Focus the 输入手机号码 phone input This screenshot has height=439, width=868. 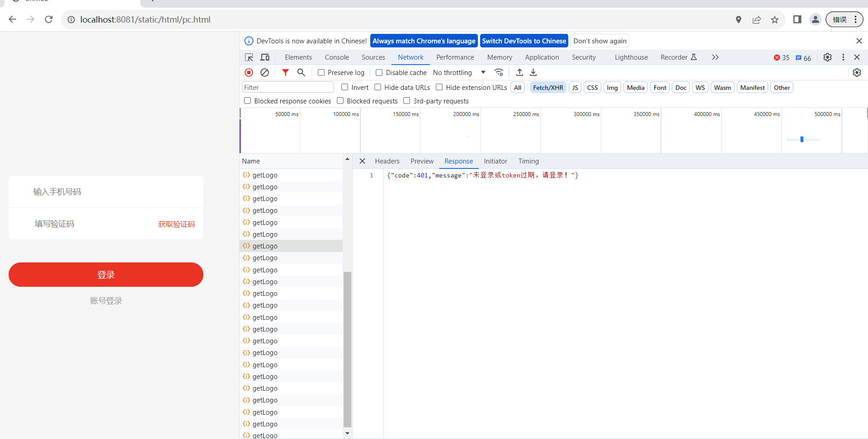coord(106,192)
